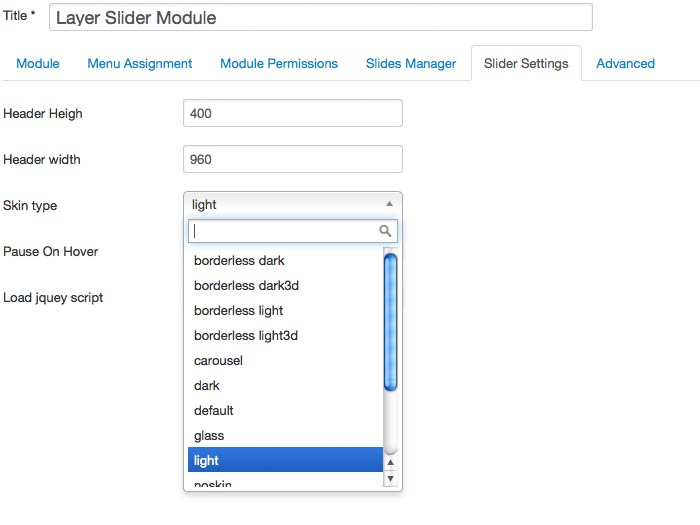Switch to the Module tab
The width and height of the screenshot is (700, 525).
point(38,64)
